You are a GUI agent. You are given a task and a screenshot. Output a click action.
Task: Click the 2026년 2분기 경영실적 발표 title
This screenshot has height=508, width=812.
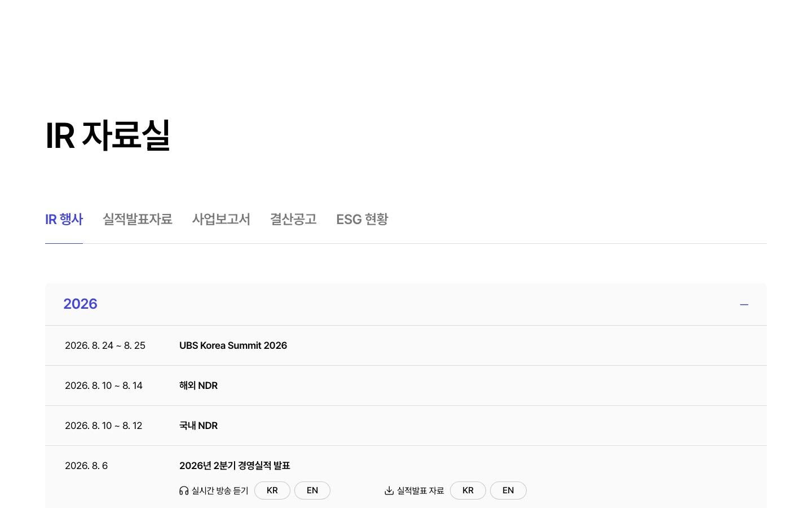point(235,466)
